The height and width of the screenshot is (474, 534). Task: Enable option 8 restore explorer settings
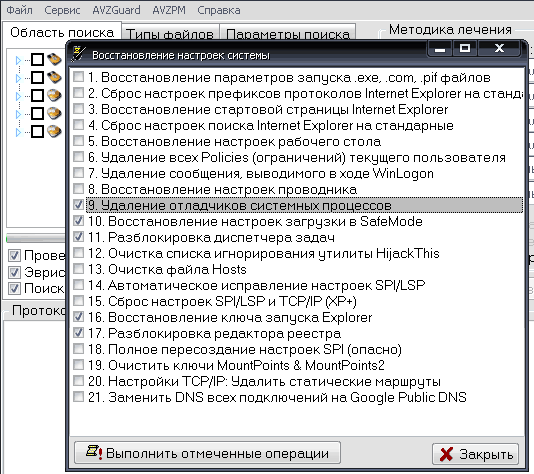pos(79,189)
